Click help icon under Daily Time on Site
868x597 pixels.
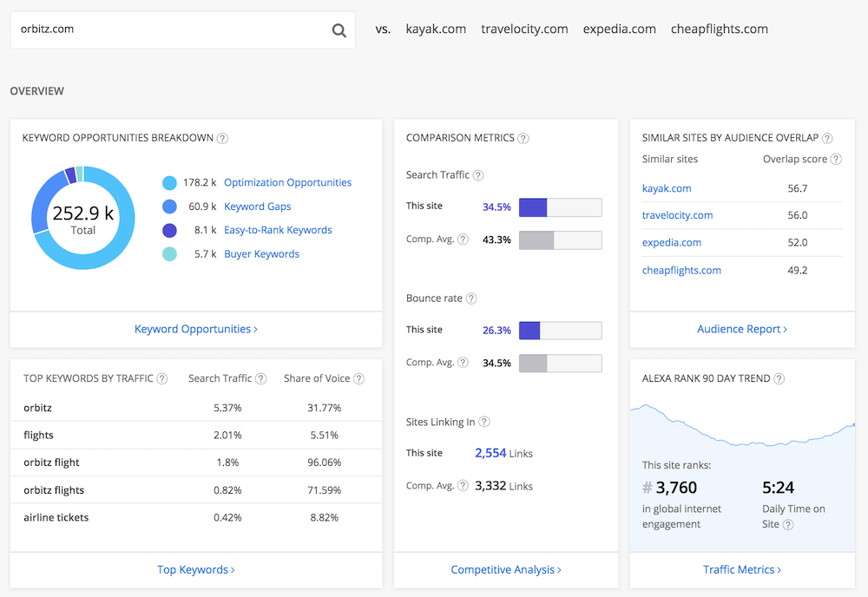788,525
